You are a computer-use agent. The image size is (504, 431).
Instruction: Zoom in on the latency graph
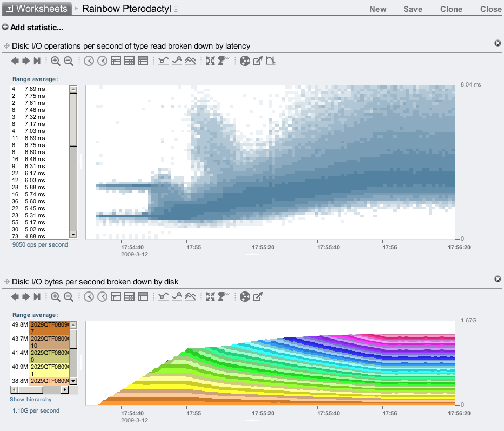pos(56,61)
